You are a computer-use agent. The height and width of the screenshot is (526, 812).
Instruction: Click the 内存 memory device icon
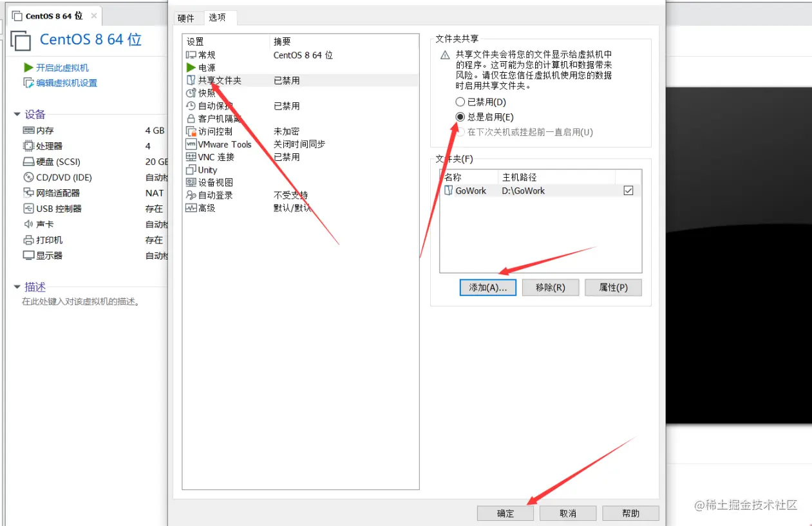(x=28, y=131)
